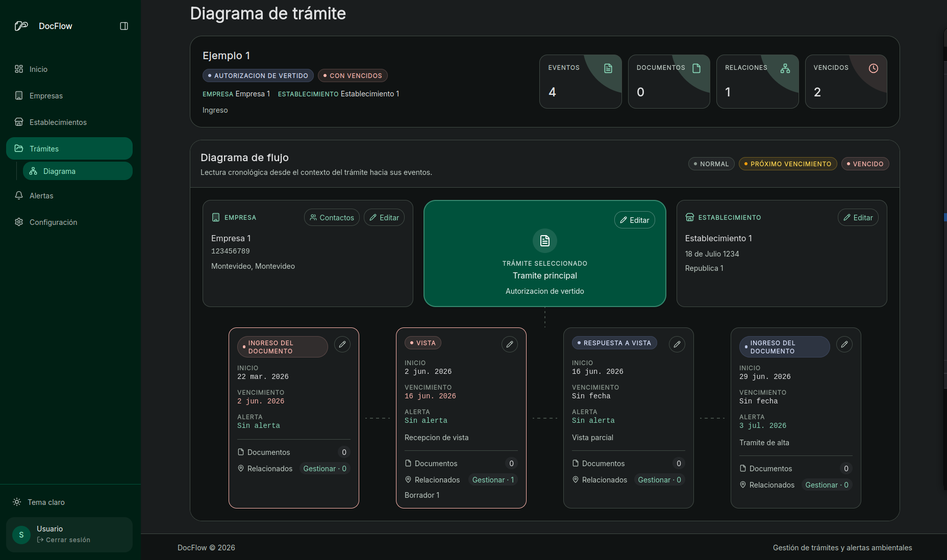Click the Vencido legend chip
This screenshot has height=560, width=947.
[865, 164]
